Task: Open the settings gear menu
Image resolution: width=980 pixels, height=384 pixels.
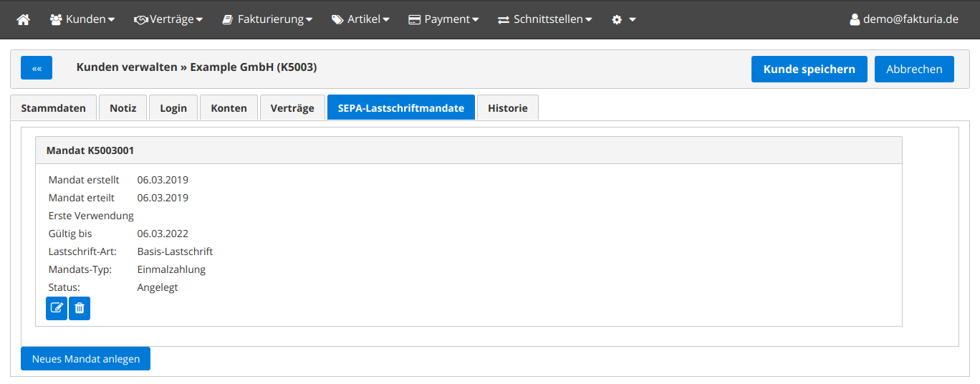Action: click(x=623, y=19)
